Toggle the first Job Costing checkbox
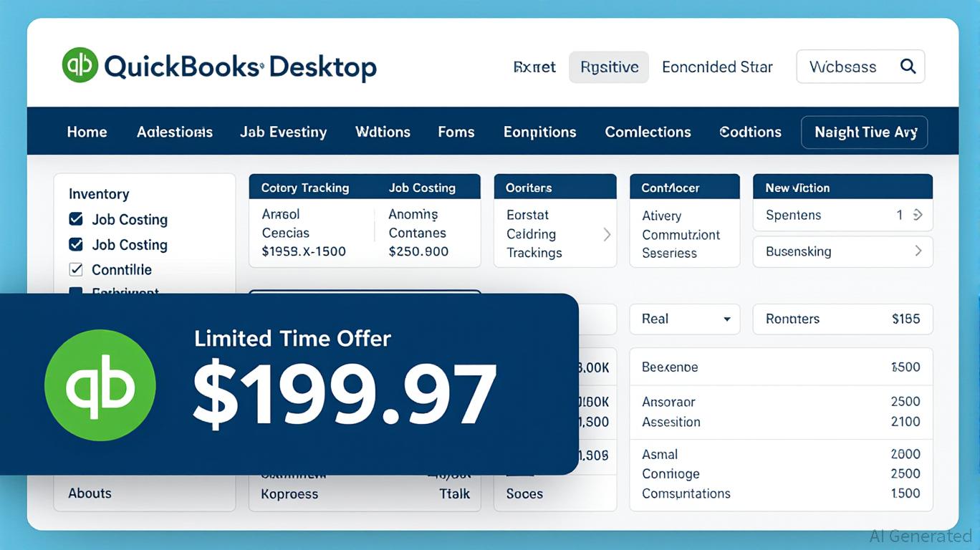 tap(75, 219)
